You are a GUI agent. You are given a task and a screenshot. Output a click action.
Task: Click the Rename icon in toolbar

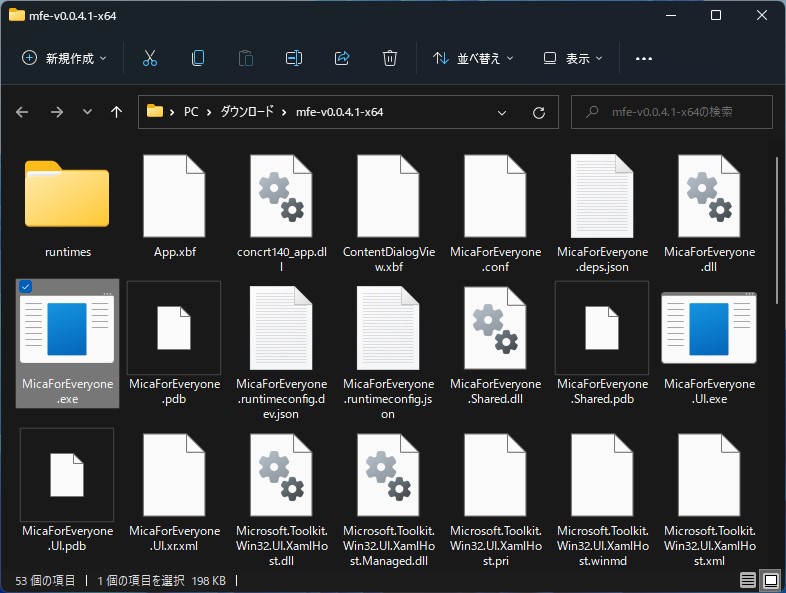pos(294,58)
